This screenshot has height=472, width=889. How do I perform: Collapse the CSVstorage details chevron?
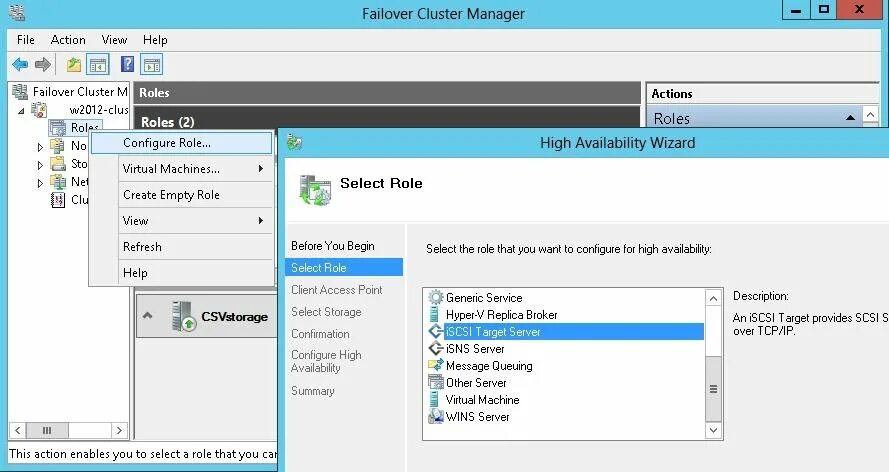[x=147, y=316]
